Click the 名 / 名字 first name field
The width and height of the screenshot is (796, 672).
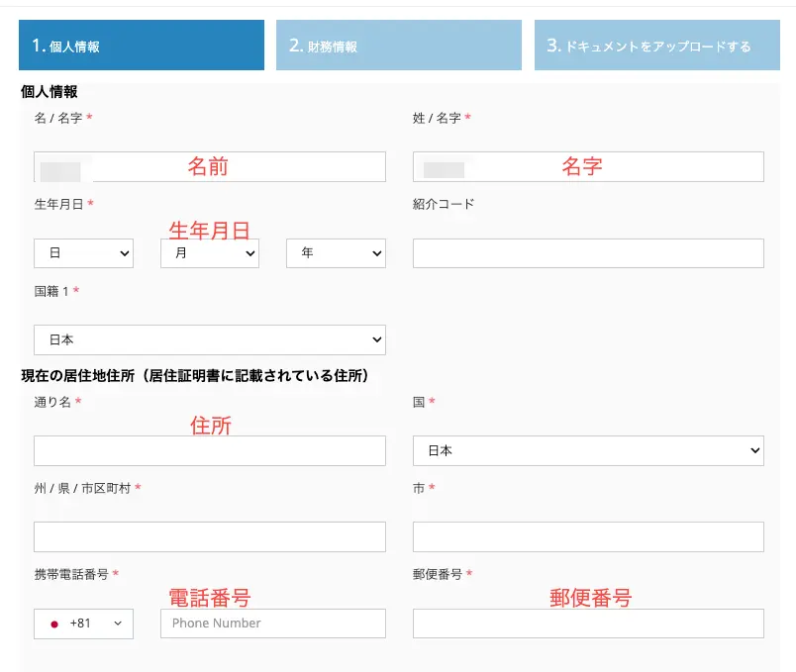pos(209,166)
